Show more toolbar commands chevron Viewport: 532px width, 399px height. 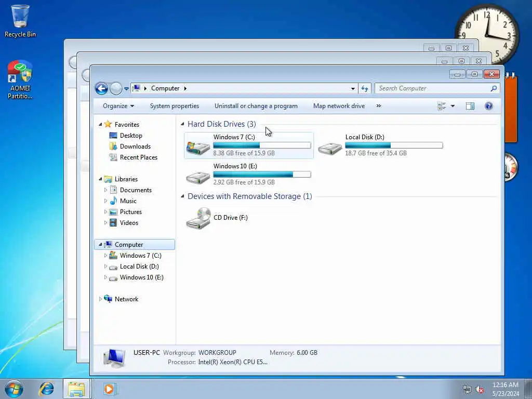[379, 106]
